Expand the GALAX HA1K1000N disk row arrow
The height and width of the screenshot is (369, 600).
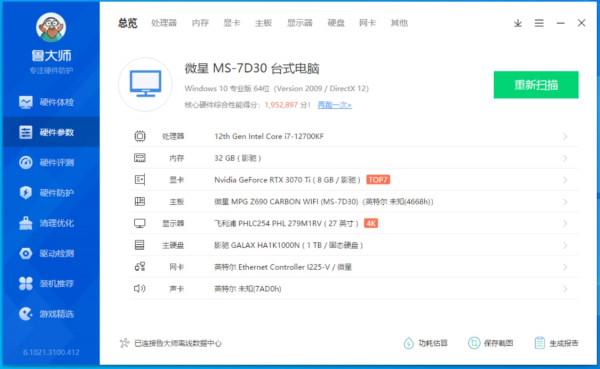pos(565,245)
